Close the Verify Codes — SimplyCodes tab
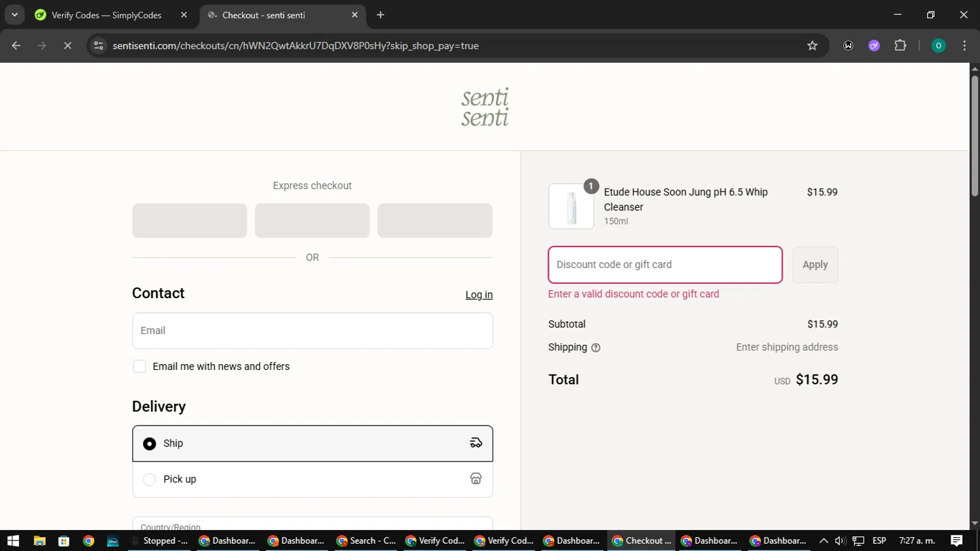 click(x=184, y=15)
